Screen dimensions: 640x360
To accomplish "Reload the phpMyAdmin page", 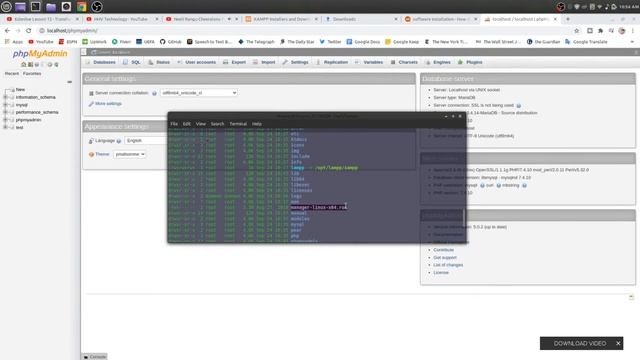I will point(29,31).
